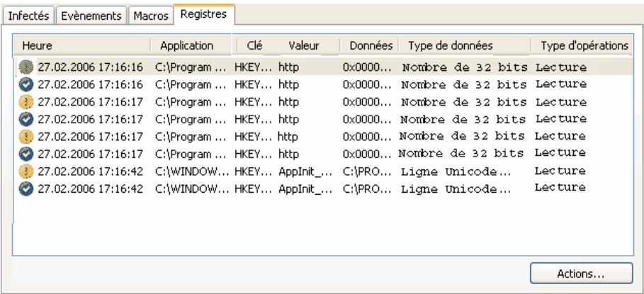This screenshot has width=644, height=294.
Task: Click the first blue checkmark icon at 17:16:17
Action: [26, 120]
